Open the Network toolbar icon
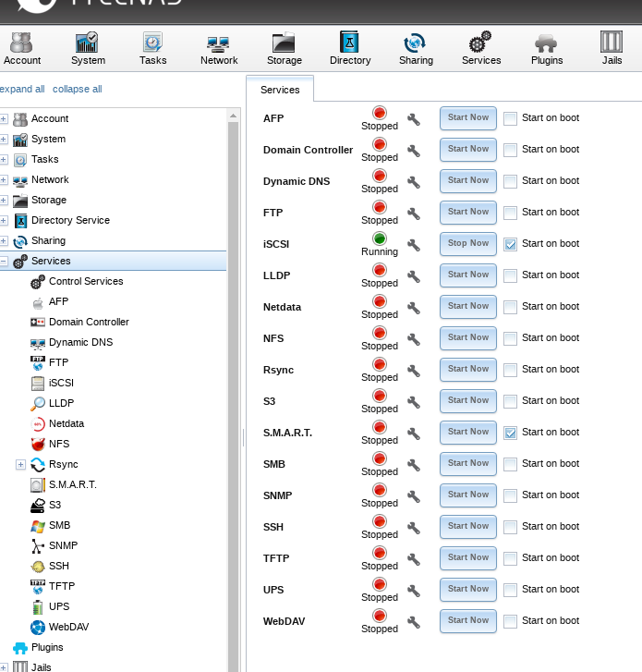This screenshot has width=642, height=672. tap(219, 48)
